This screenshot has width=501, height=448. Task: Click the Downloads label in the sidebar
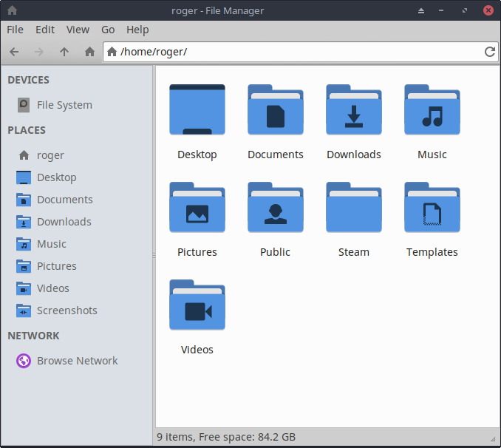pos(64,222)
